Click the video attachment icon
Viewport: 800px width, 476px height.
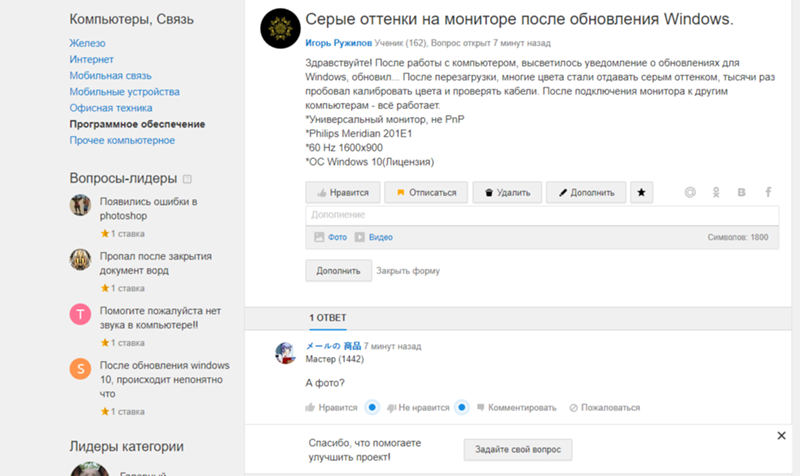[x=360, y=237]
